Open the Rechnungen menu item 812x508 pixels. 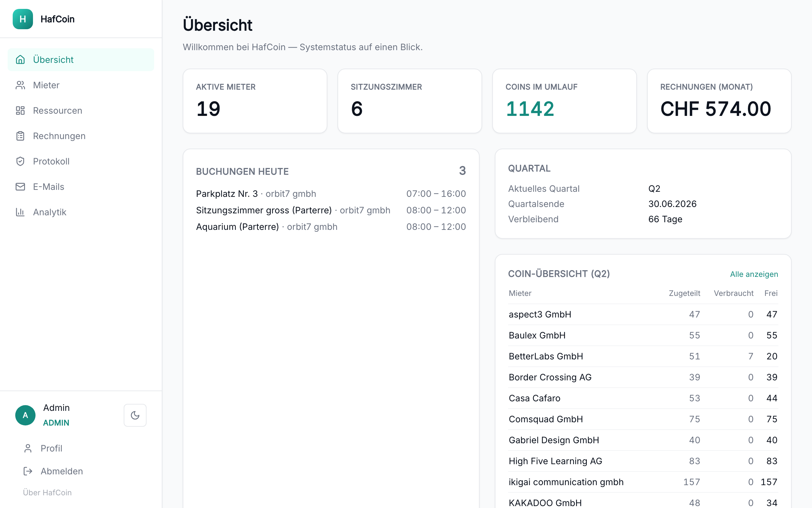click(81, 136)
